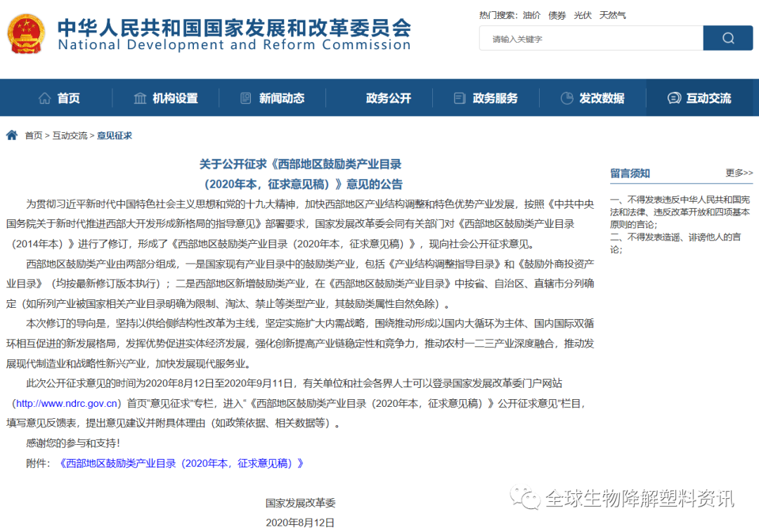Click the magnifier search button
Viewport: 759px width, 532px height.
pyautogui.click(x=727, y=39)
